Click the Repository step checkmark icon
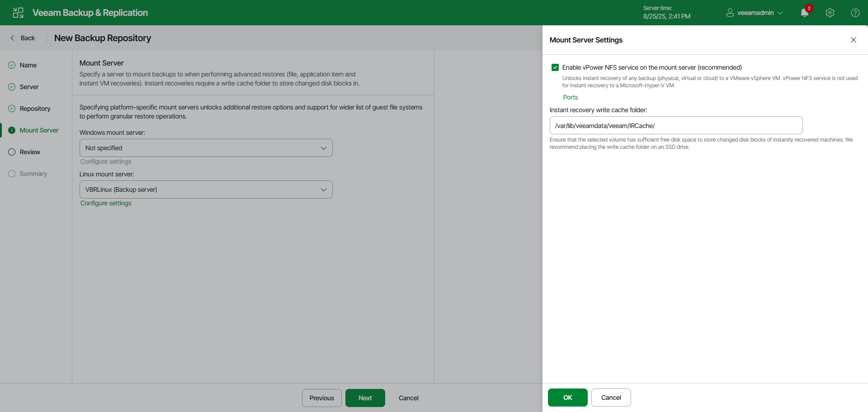Image resolution: width=868 pixels, height=412 pixels. (12, 109)
